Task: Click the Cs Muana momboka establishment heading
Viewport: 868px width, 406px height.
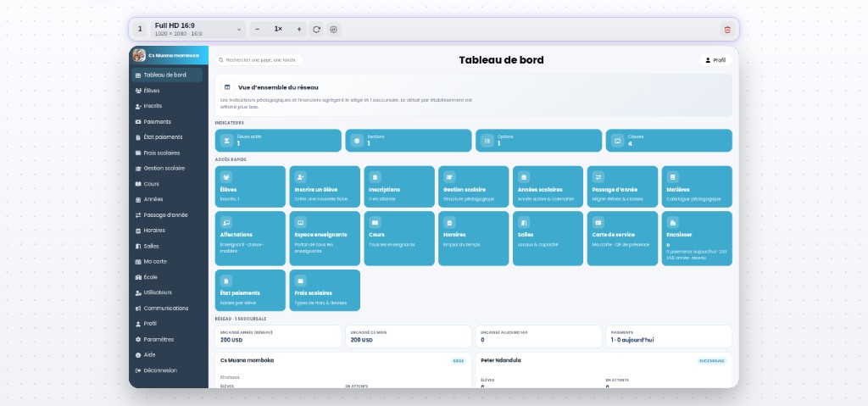Action: 247,360
